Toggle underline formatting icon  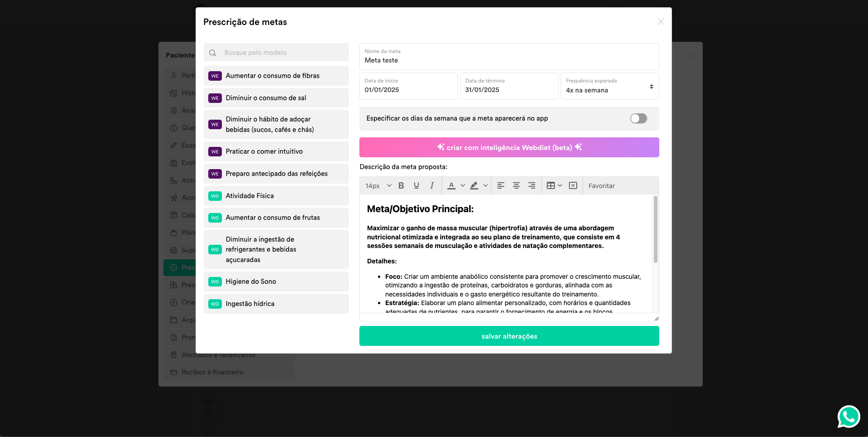click(417, 185)
